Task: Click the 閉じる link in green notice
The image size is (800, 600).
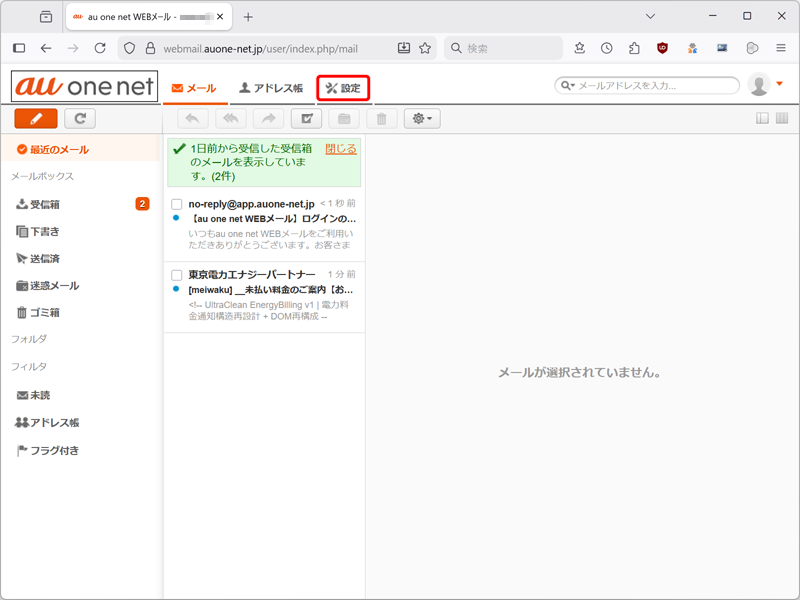Action: click(x=340, y=149)
